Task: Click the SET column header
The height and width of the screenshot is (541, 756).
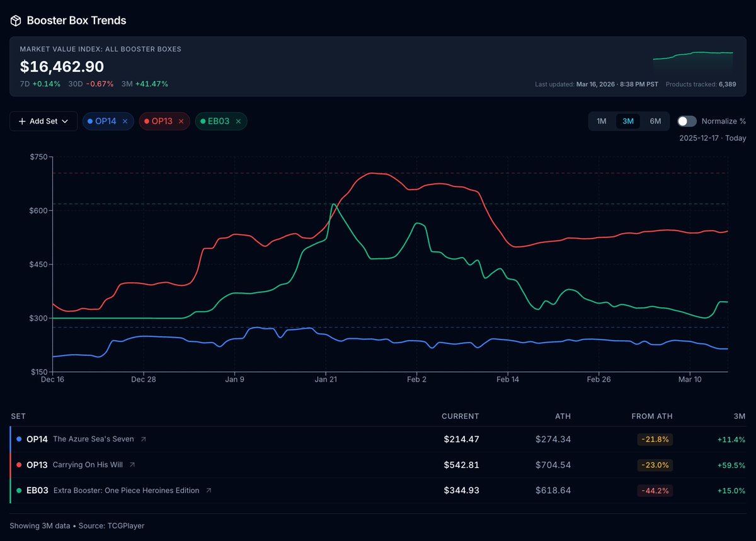Action: (x=18, y=416)
